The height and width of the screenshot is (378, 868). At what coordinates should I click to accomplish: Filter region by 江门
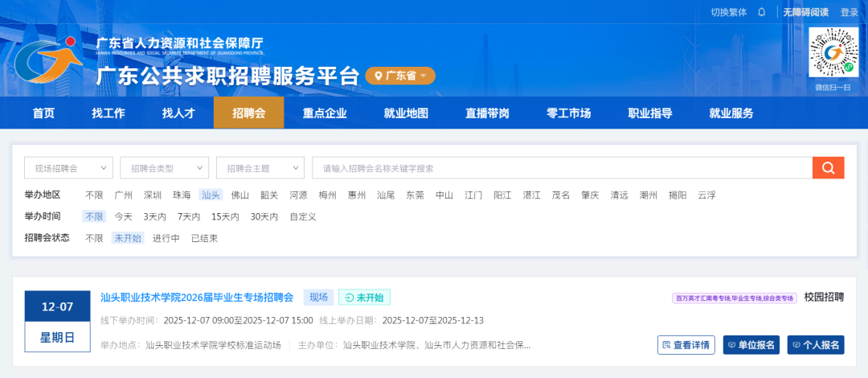(473, 195)
